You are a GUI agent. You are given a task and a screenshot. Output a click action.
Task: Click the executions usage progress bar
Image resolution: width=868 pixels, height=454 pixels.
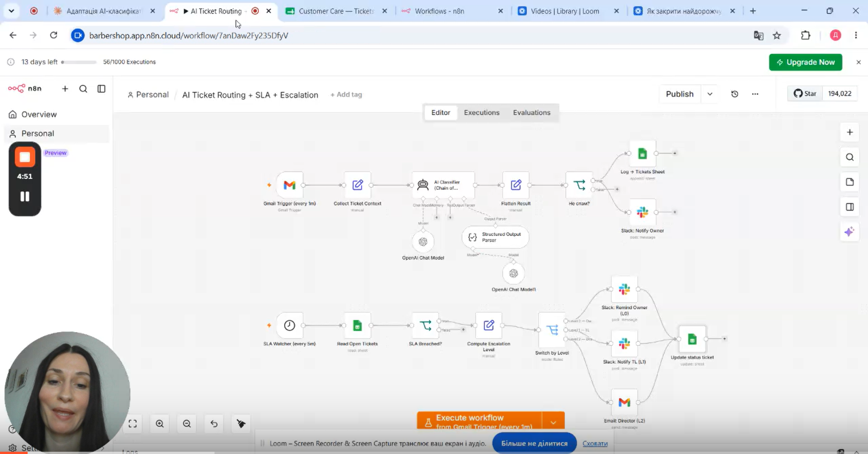point(79,62)
